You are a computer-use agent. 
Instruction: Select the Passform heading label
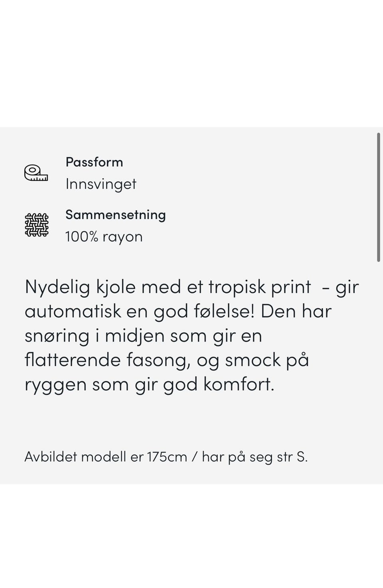[x=94, y=162]
